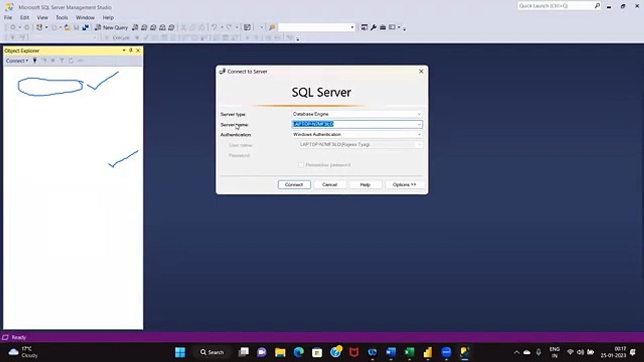Click the Connect Object Explorer plug icon
This screenshot has width=644, height=362.
pyautogui.click(x=35, y=60)
